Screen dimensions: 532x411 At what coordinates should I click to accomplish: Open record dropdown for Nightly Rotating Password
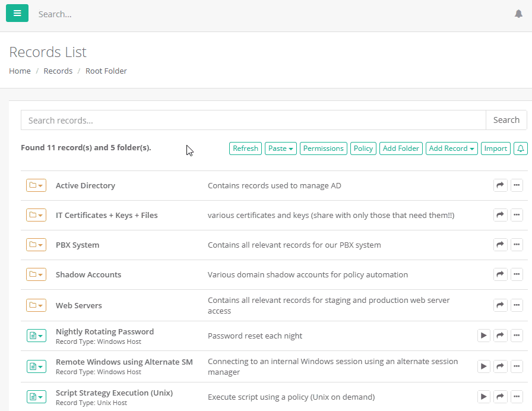tap(36, 336)
